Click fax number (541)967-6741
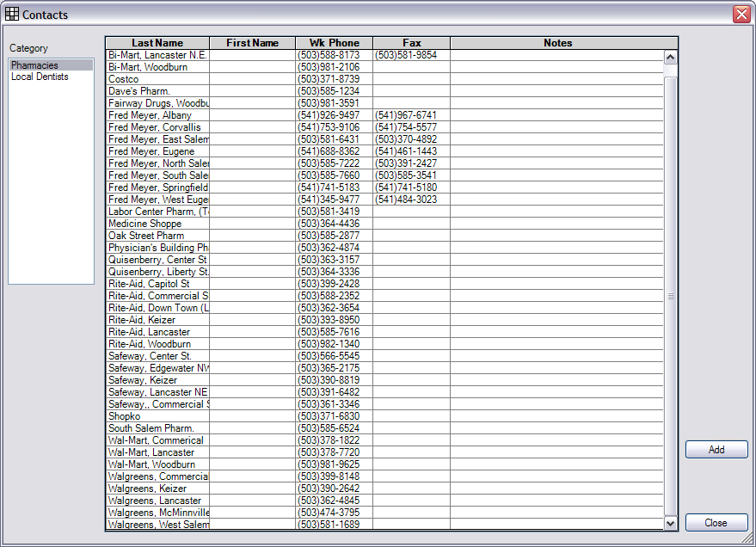 coord(406,115)
